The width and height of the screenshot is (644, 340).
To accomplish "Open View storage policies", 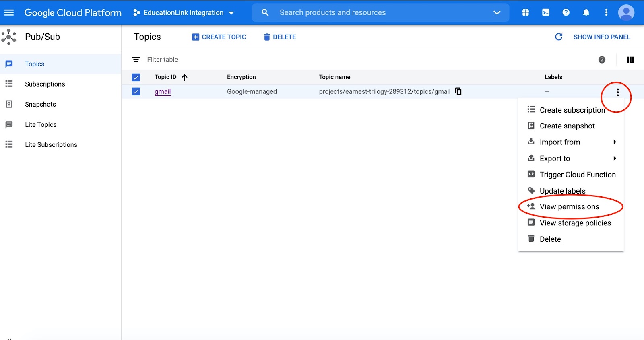I will coord(571,223).
